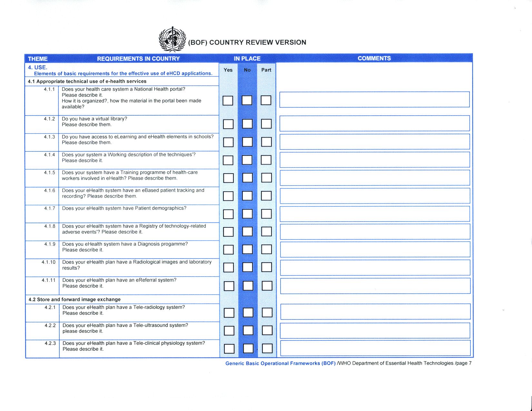Check No for 4.1.2 virtual library
The image size is (532, 411).
(247, 124)
